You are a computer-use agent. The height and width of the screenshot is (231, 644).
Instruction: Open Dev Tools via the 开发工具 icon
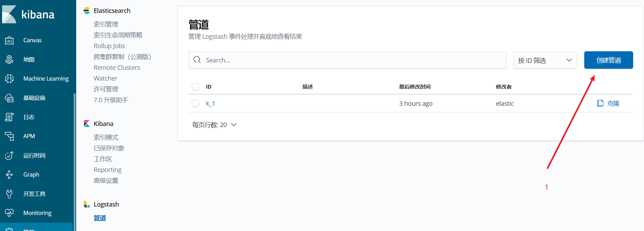[x=9, y=194]
